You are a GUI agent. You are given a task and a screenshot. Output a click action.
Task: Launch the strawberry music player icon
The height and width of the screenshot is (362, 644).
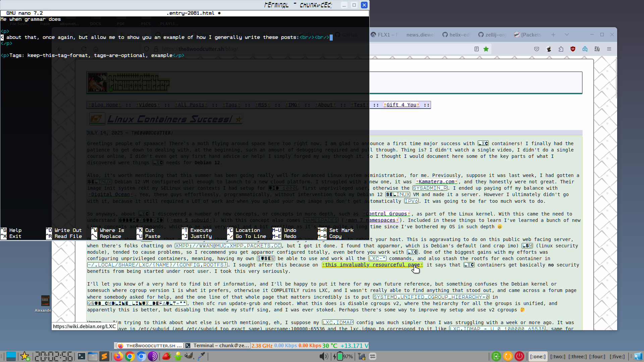pyautogui.click(x=166, y=356)
